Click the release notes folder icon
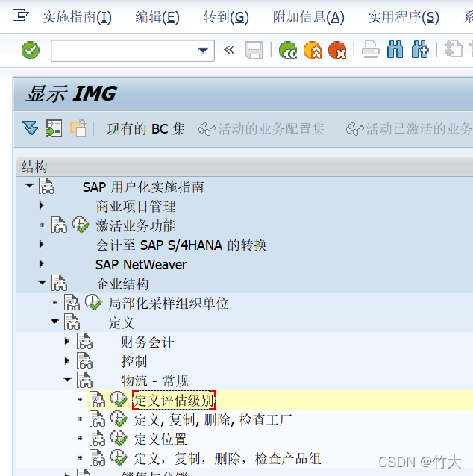This screenshot has height=476, width=473. click(x=78, y=128)
